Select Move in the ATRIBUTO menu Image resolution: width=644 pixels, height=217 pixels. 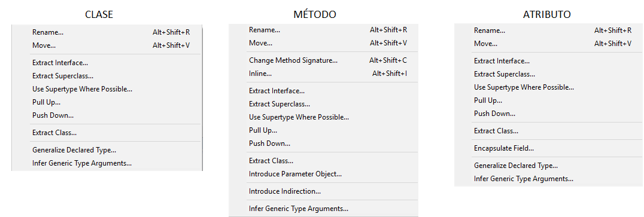(x=549, y=44)
